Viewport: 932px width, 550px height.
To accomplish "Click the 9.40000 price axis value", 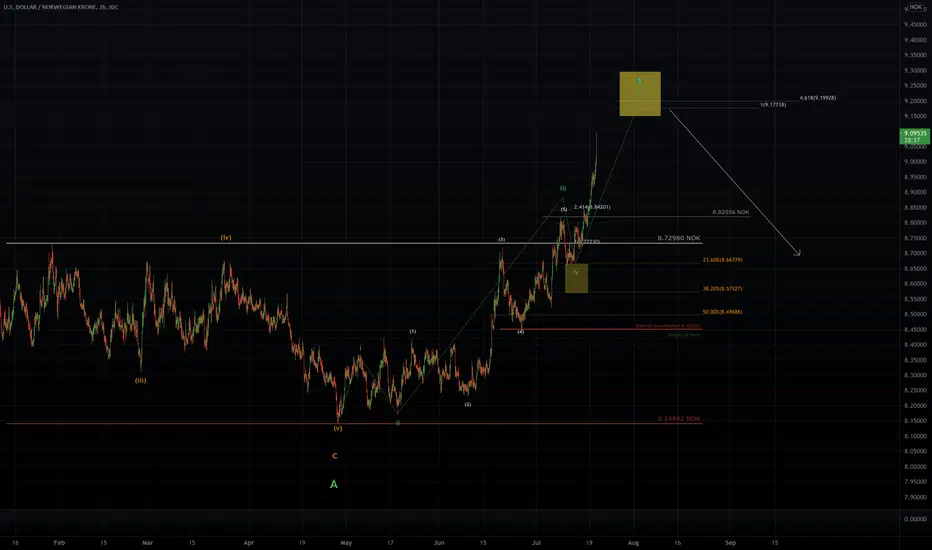I will 915,40.
